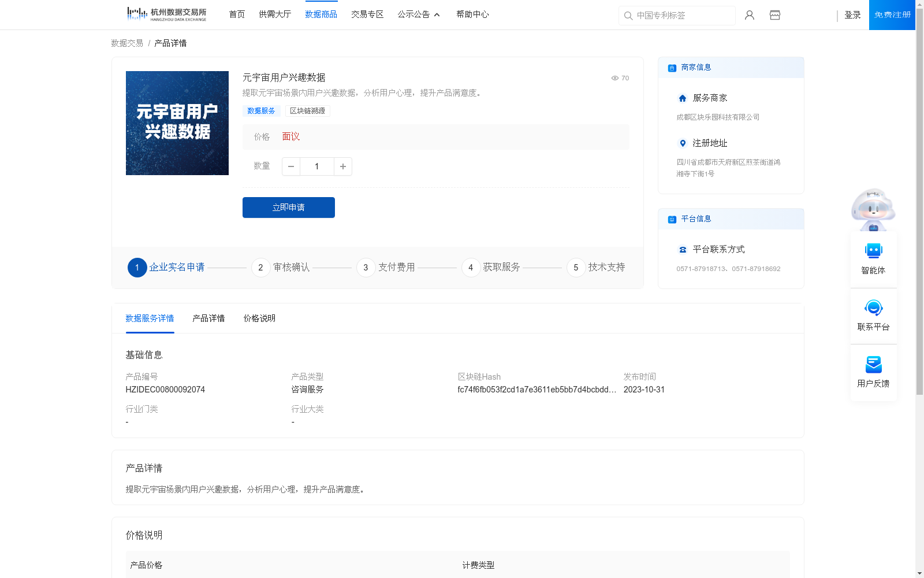Click the 计费类型 column header
924x578 pixels.
click(x=478, y=565)
